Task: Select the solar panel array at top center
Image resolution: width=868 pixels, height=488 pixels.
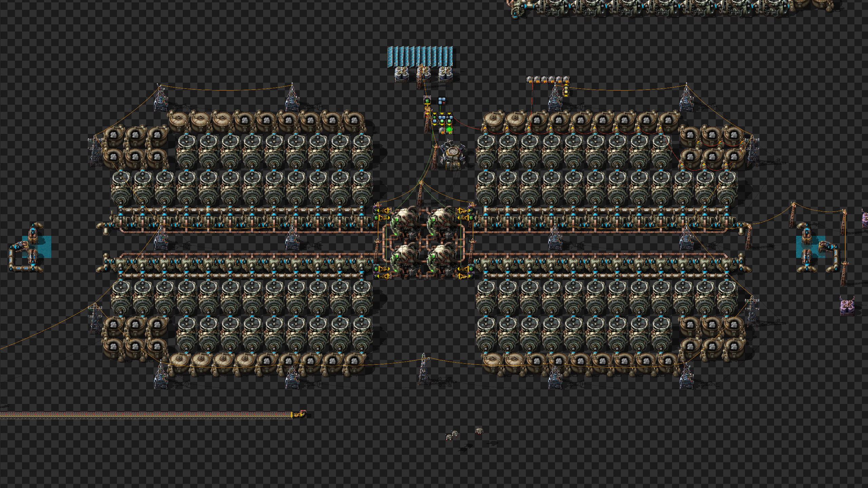Action: point(420,57)
